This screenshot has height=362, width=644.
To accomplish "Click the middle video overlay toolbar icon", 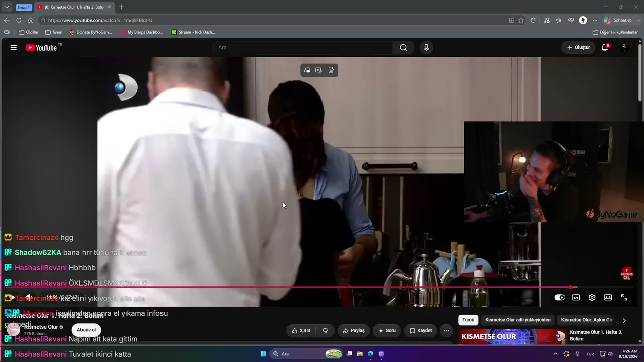I will click(x=319, y=70).
